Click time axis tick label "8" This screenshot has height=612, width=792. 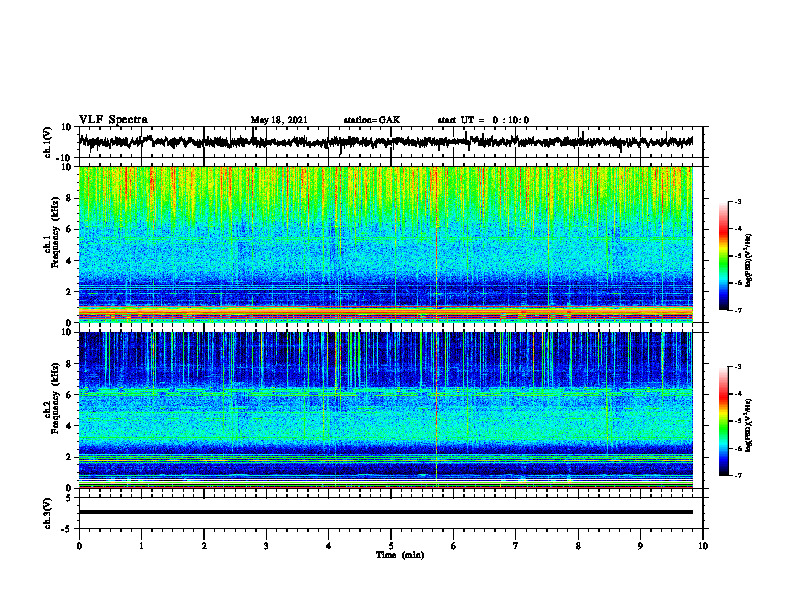(x=578, y=546)
